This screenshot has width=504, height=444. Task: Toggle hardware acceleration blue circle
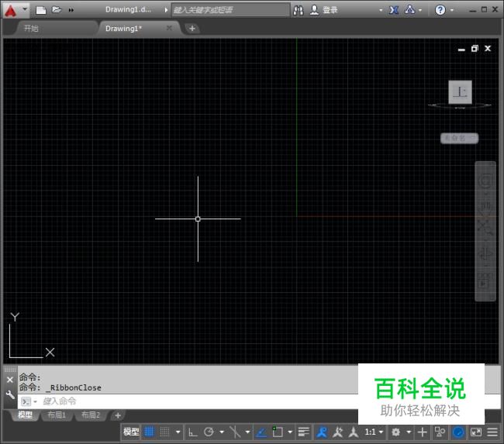pos(458,432)
